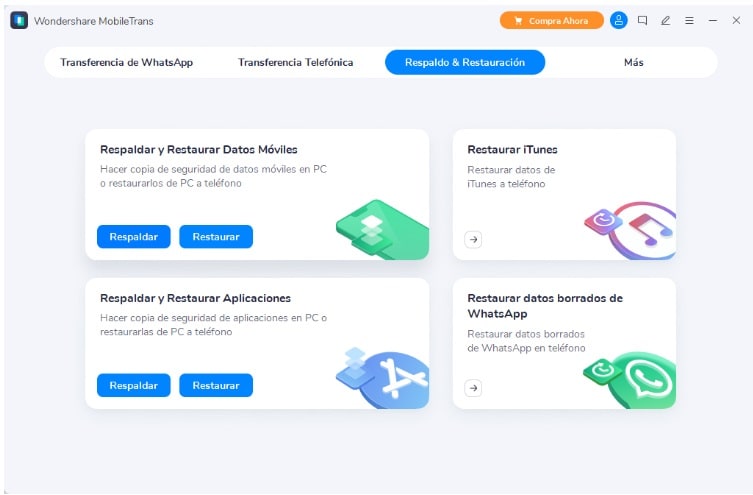Click the Wondershare MobileTrans app logo

coord(19,21)
